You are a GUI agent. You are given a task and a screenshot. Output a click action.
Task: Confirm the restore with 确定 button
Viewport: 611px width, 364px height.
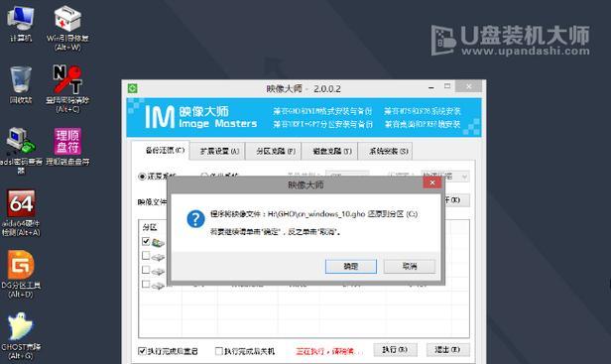[x=351, y=267]
